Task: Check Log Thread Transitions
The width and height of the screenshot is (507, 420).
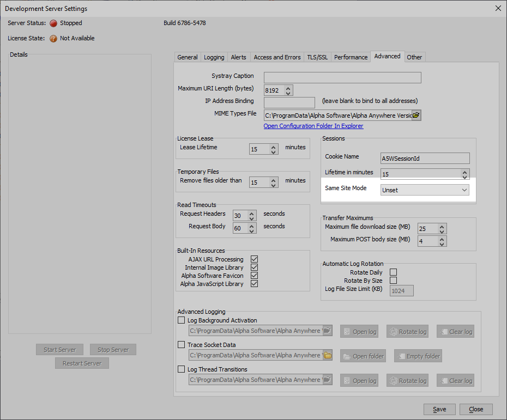Action: click(x=182, y=369)
